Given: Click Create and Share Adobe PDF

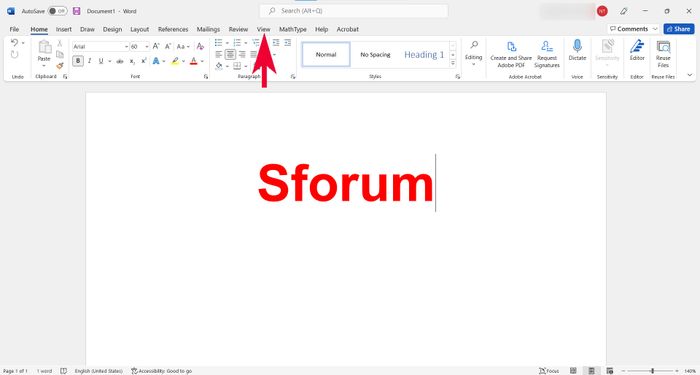Looking at the screenshot, I should point(511,54).
